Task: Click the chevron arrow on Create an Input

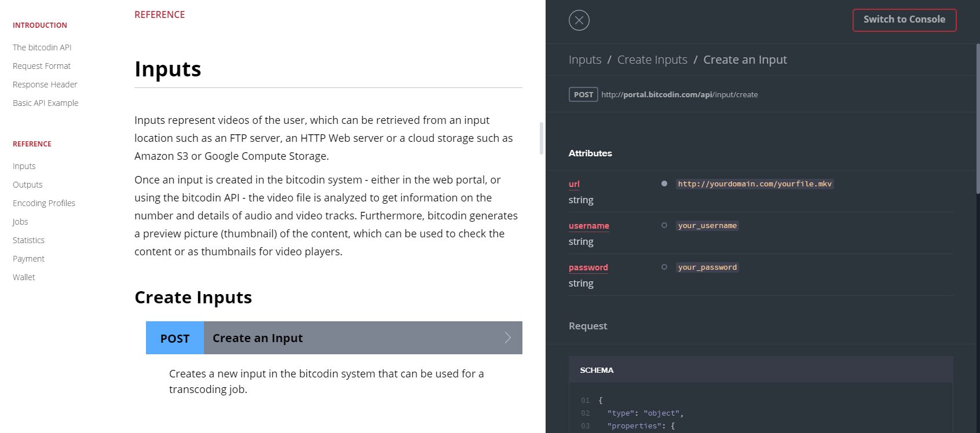Action: point(507,337)
